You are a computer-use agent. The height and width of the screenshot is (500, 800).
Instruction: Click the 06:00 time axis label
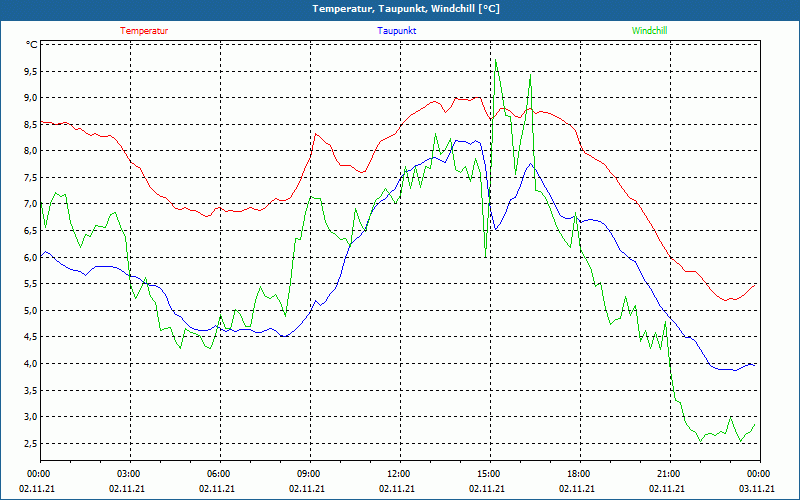[218, 474]
